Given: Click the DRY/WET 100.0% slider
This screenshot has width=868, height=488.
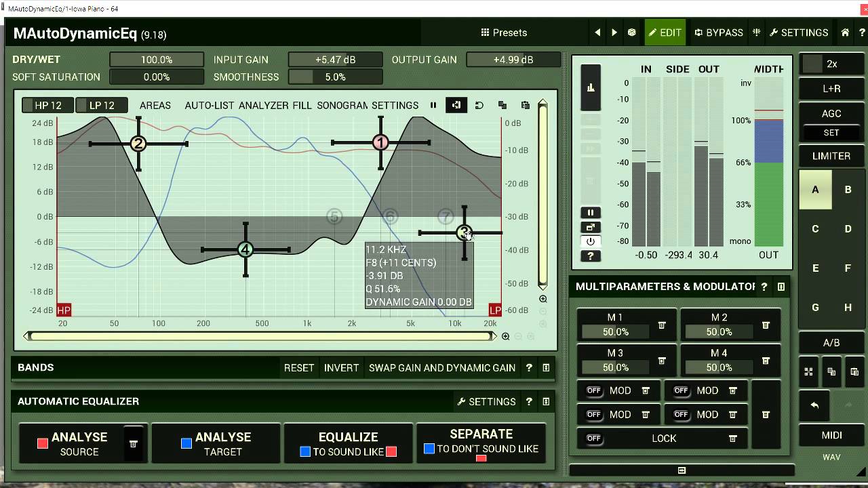Looking at the screenshot, I should 157,60.
